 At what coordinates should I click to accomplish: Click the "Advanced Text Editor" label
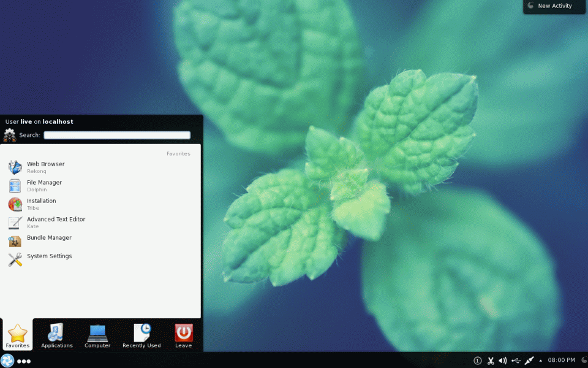click(56, 220)
